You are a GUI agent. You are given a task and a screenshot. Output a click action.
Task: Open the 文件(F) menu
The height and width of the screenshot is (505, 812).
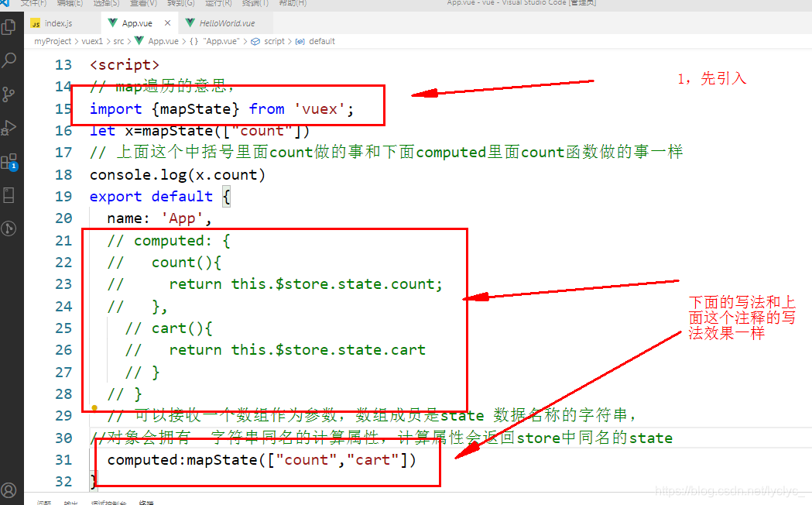tap(33, 2)
